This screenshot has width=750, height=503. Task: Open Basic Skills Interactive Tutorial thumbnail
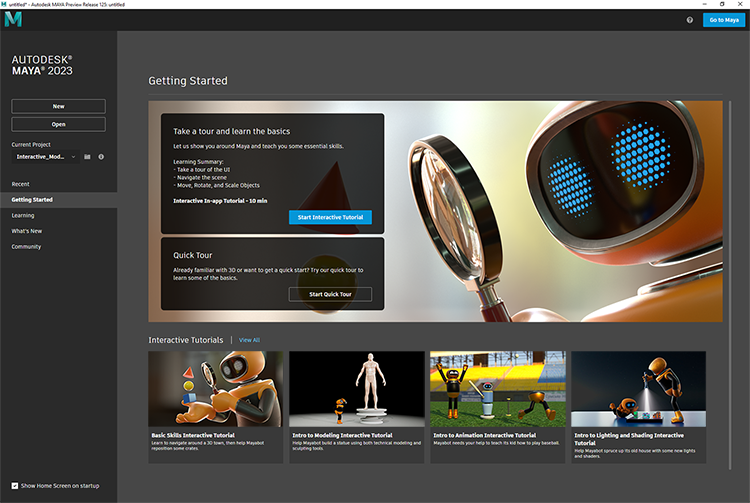[x=215, y=389]
